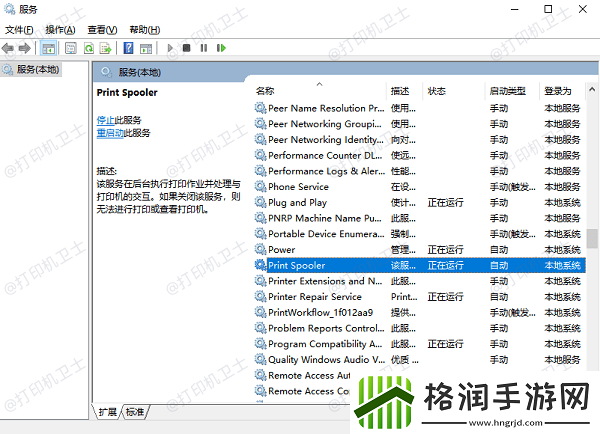Sort by the 名称 column header
Viewport: 600px width, 434px height.
[x=265, y=91]
